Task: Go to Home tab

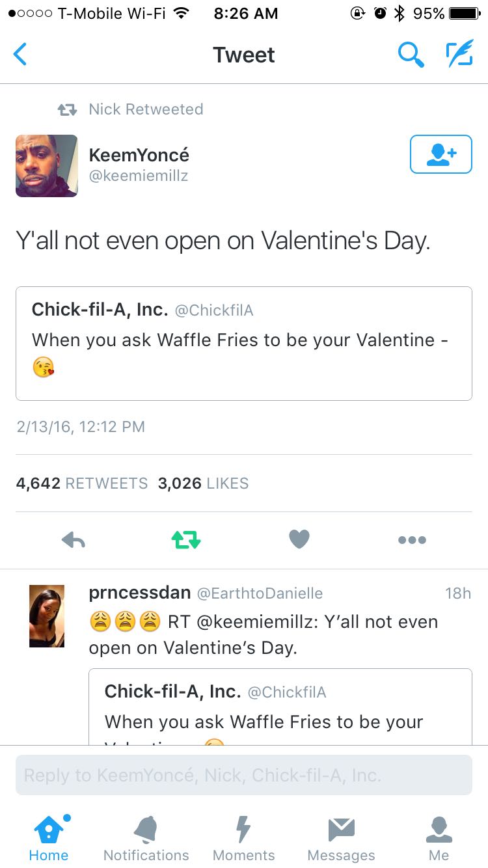Action: coord(49,838)
